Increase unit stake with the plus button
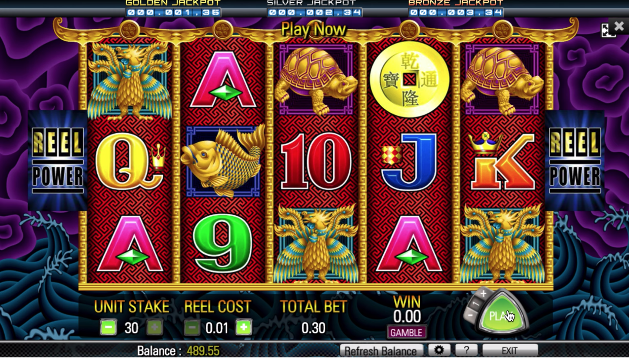 (x=154, y=327)
